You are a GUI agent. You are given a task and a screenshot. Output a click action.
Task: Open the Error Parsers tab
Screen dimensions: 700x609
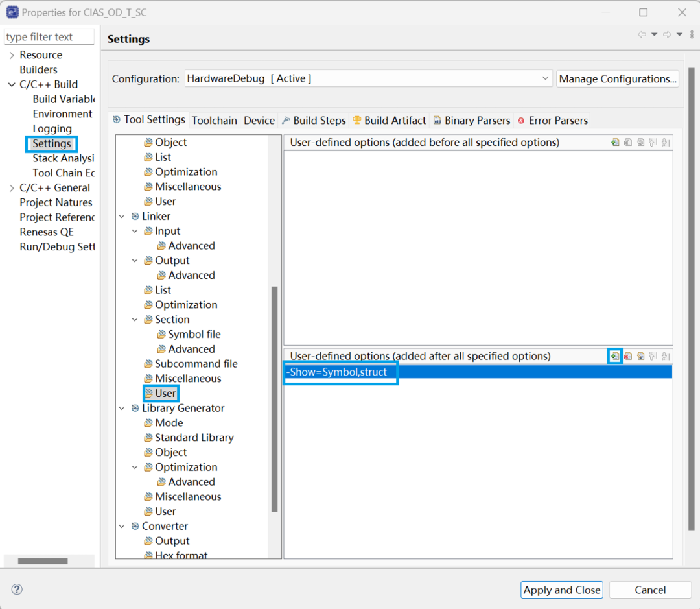553,121
